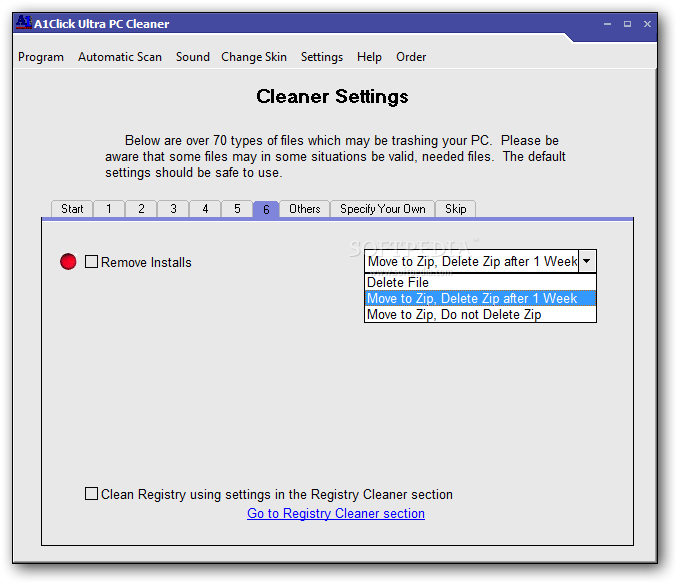Screen dimensions: 678x584
Task: Open the Skip tab
Action: [x=455, y=209]
